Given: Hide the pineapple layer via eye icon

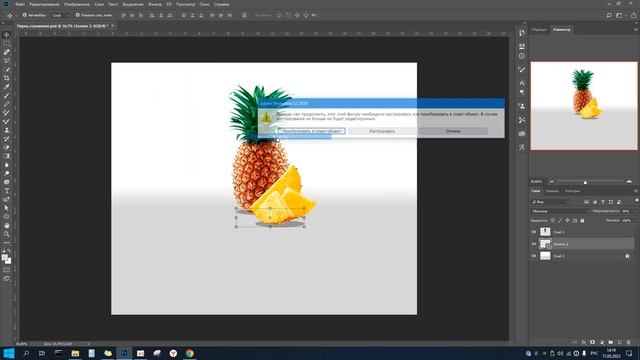Looking at the screenshot, I should point(533,232).
